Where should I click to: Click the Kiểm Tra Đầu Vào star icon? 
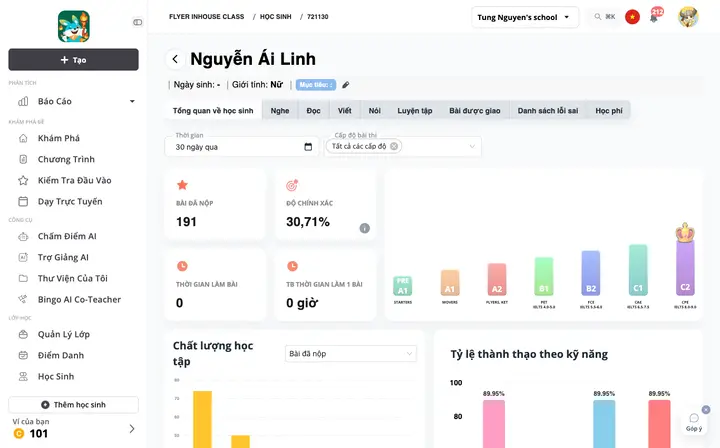click(x=23, y=180)
